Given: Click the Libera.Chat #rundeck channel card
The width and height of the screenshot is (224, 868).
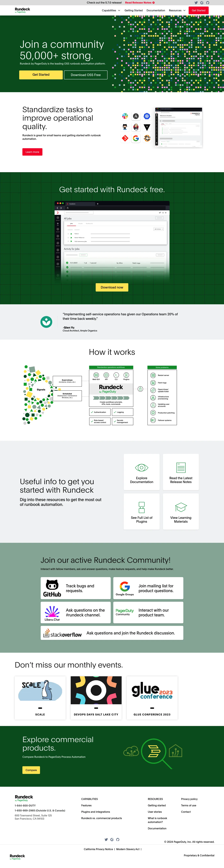Looking at the screenshot, I should click(x=76, y=613).
